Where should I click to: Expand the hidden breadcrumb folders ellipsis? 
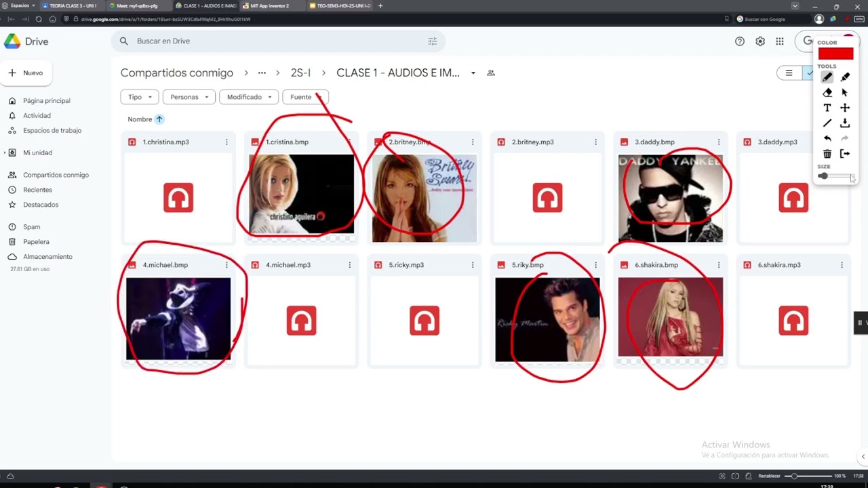pos(262,73)
